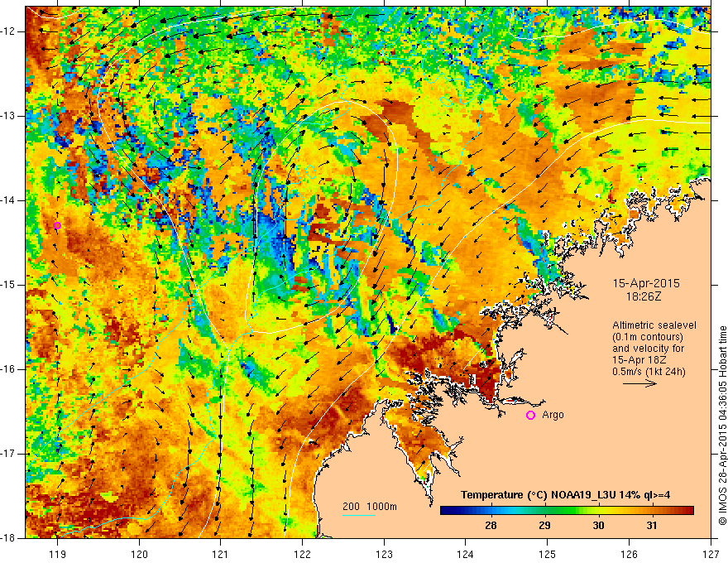Click the longitude axis label 122
This screenshot has height=563, width=728.
302,554
